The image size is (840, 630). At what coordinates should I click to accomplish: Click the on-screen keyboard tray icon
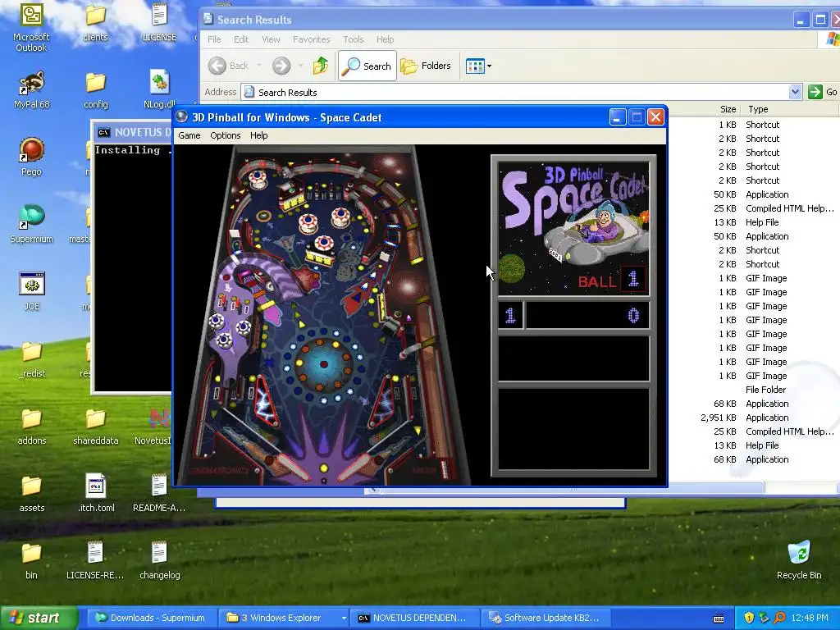coord(719,619)
